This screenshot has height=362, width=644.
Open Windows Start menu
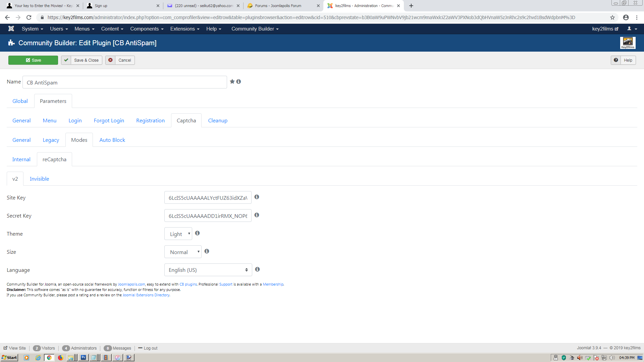[9, 358]
